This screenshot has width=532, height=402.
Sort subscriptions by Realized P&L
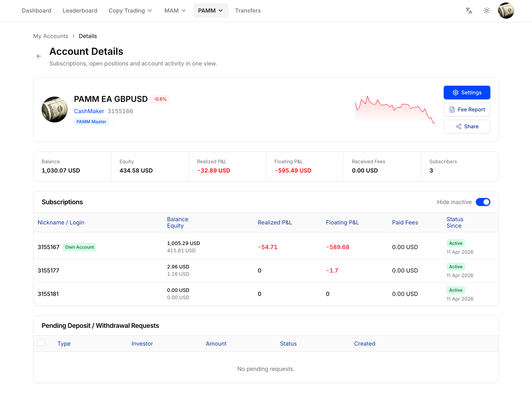[275, 223]
